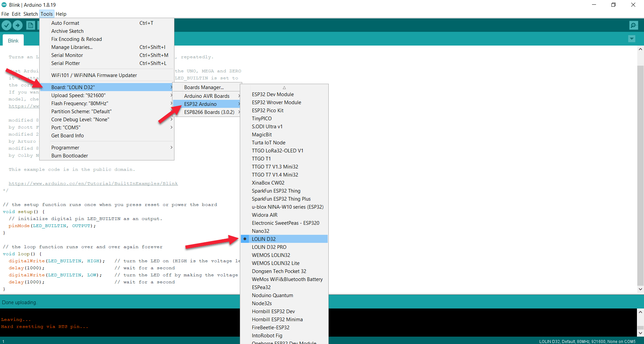
Task: Select WEMOS LOLIN32 Lite board
Action: pos(284,263)
